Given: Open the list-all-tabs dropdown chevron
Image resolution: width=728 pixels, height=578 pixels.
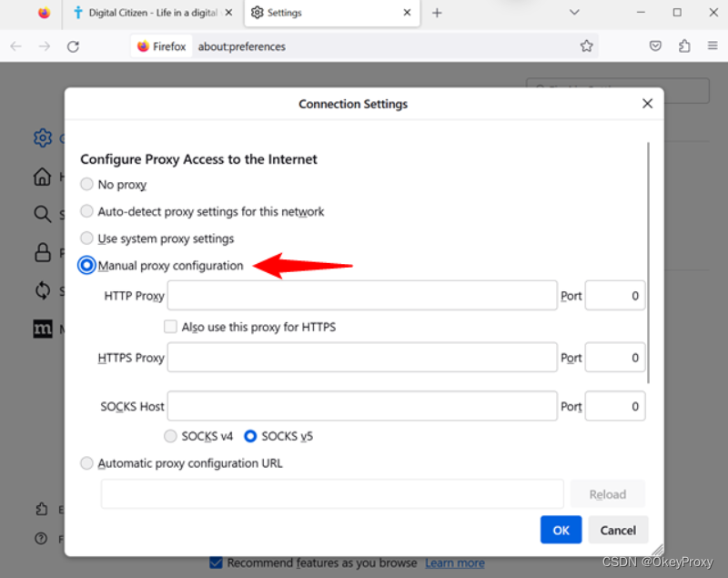Looking at the screenshot, I should (x=573, y=13).
